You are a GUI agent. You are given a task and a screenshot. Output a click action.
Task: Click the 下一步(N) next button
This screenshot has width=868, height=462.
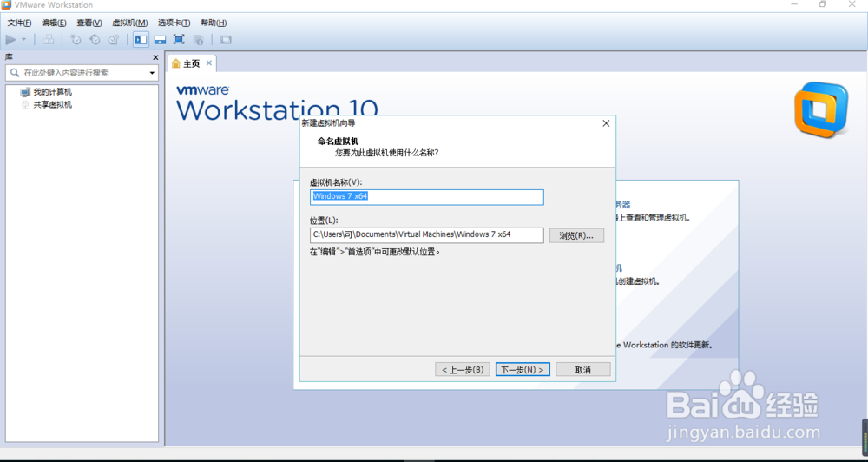click(523, 369)
